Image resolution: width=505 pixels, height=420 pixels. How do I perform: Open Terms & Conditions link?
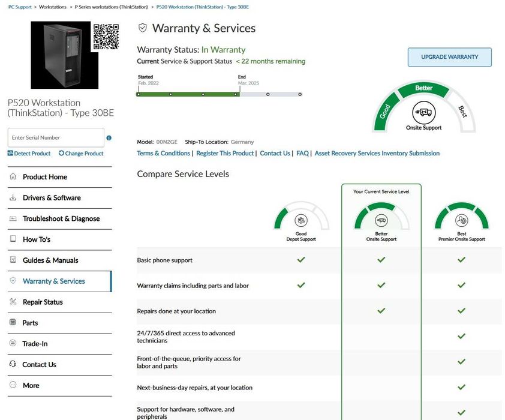click(163, 154)
